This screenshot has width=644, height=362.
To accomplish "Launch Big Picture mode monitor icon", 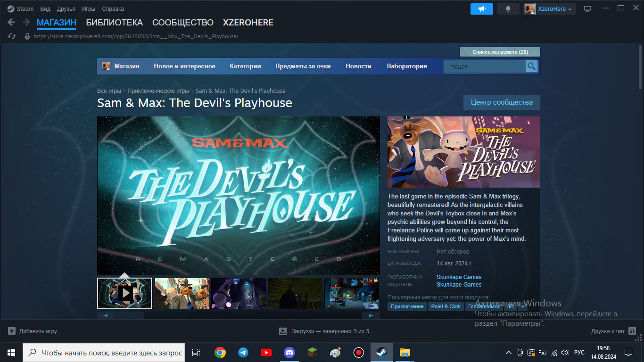I will tap(587, 9).
